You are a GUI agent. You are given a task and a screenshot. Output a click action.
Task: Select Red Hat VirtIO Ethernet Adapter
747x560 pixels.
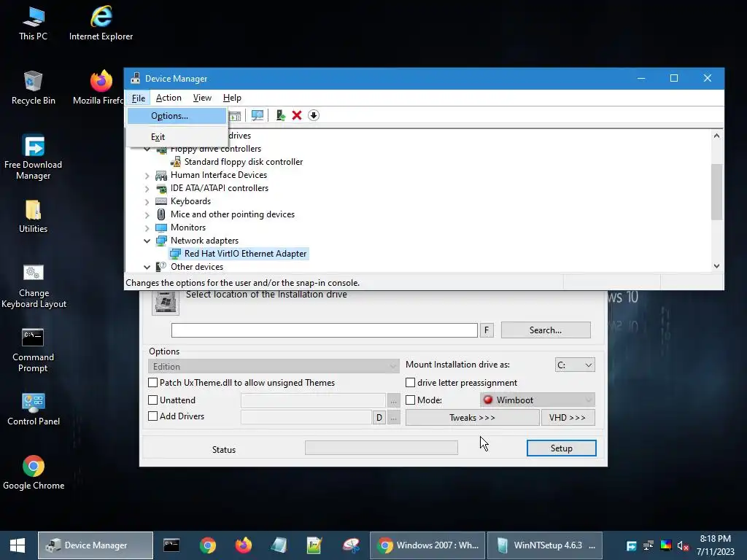click(x=239, y=254)
